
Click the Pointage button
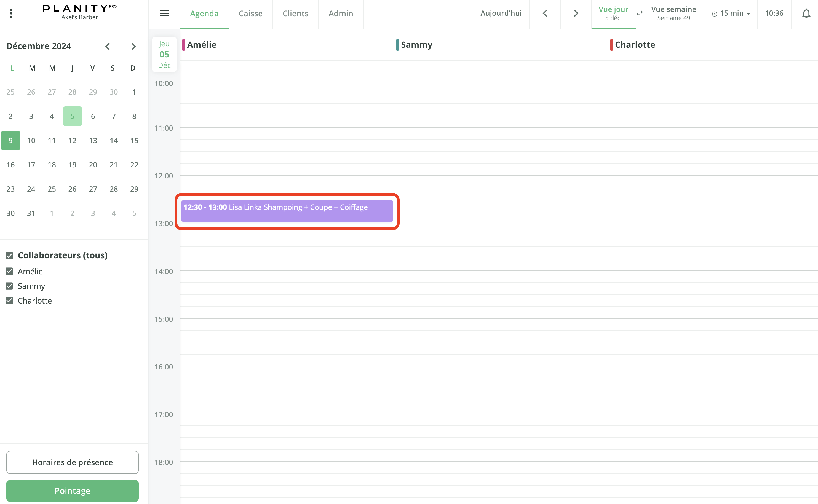pyautogui.click(x=72, y=491)
